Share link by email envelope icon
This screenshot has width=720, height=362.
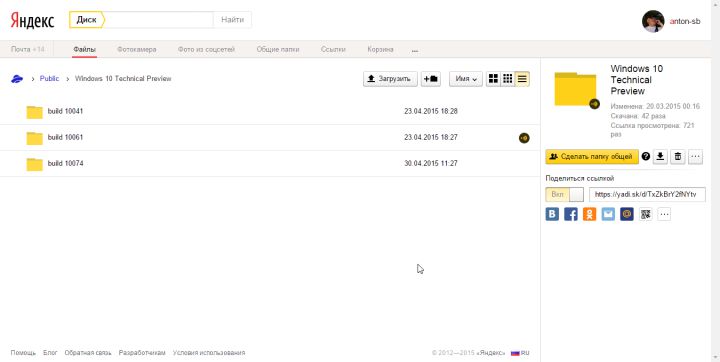point(608,214)
